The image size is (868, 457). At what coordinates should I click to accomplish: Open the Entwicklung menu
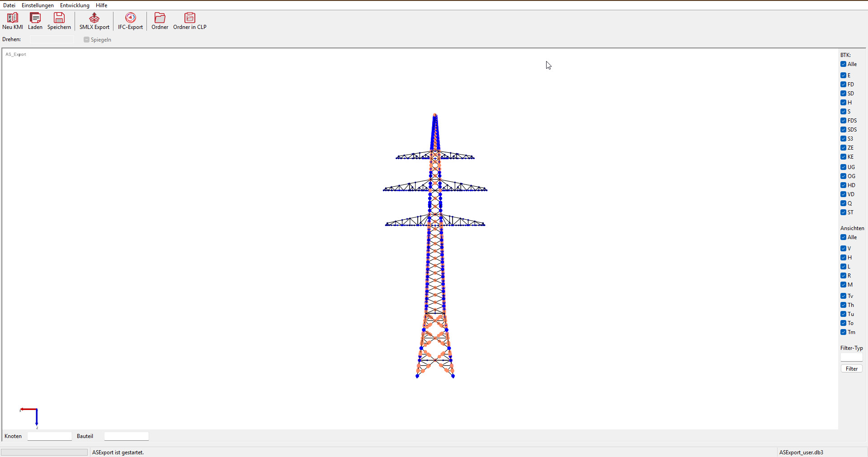(x=74, y=5)
